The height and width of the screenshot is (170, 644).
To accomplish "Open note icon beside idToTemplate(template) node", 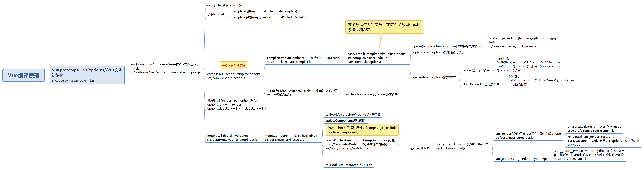I will coord(299,11).
